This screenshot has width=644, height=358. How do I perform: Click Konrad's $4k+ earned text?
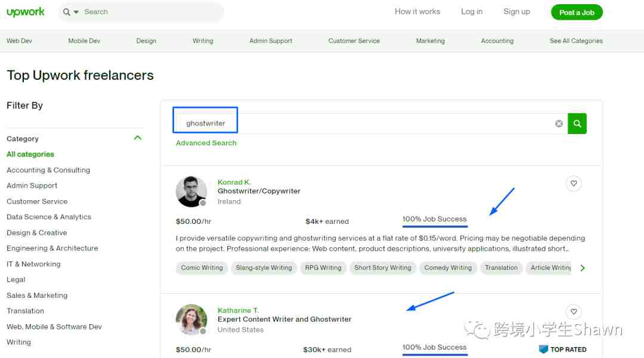327,222
